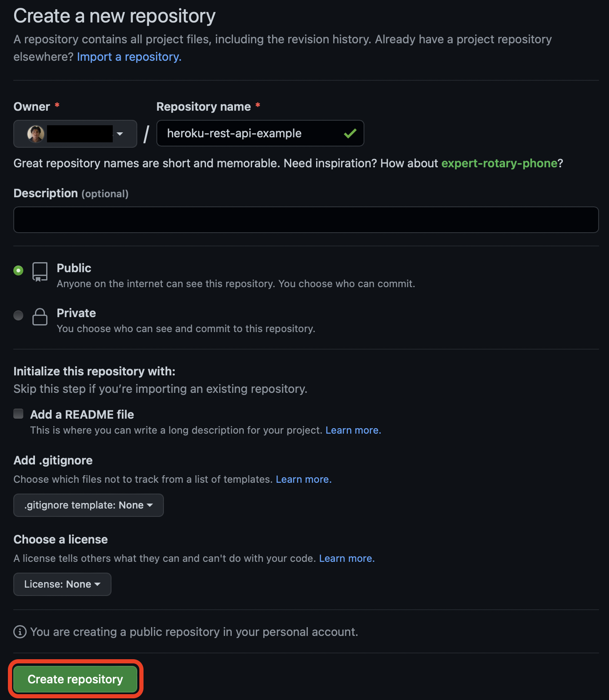Open the Import a repository link
This screenshot has height=700, width=609.
pyautogui.click(x=129, y=57)
